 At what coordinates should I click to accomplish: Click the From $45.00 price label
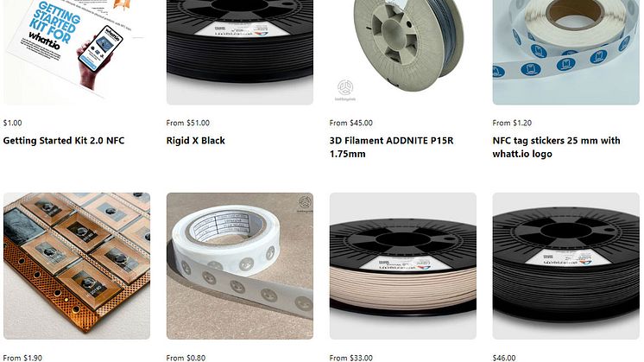coord(351,123)
